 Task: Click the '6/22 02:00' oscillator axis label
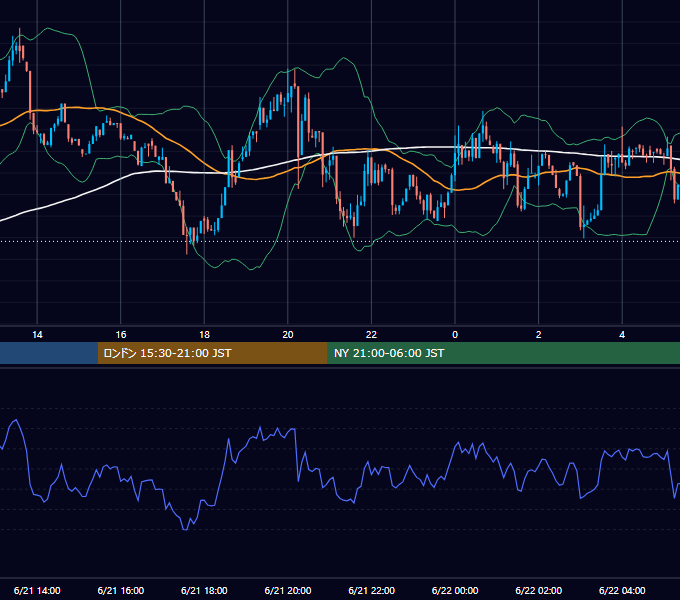coord(539,590)
